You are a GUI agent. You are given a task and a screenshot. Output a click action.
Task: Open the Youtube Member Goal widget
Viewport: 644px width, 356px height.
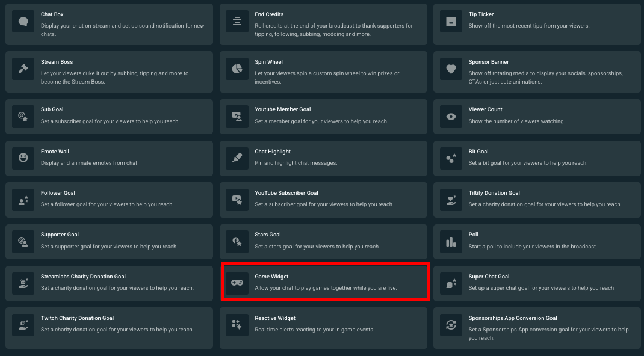(323, 117)
